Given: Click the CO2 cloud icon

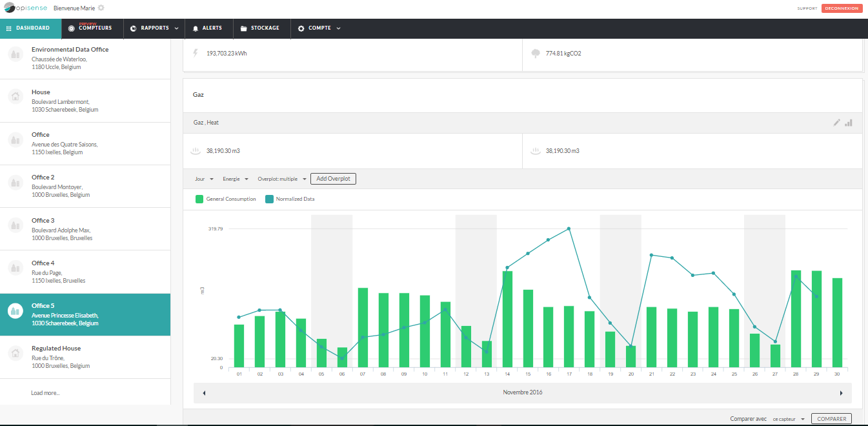Looking at the screenshot, I should [x=536, y=54].
